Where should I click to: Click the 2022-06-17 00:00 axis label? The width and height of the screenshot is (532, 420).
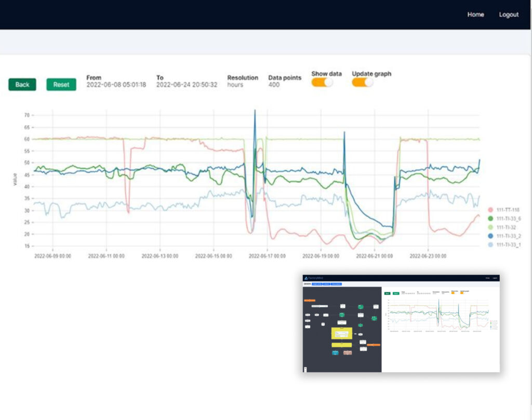point(266,256)
